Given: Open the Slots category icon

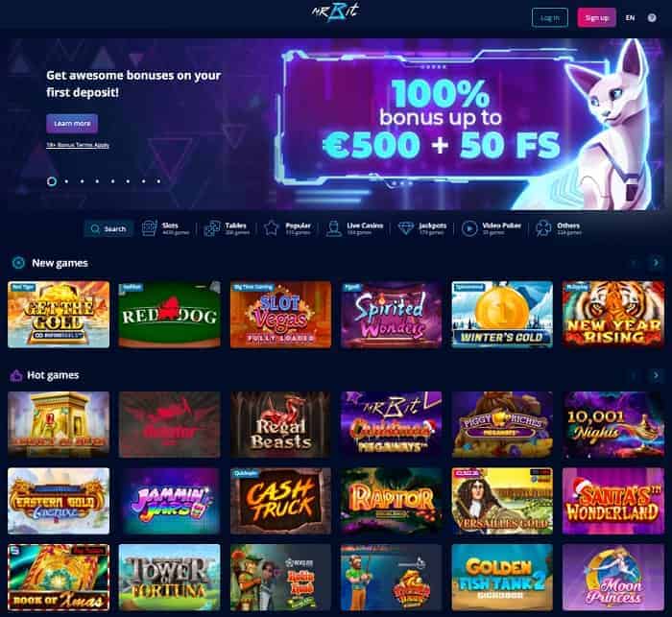Looking at the screenshot, I should point(149,228).
